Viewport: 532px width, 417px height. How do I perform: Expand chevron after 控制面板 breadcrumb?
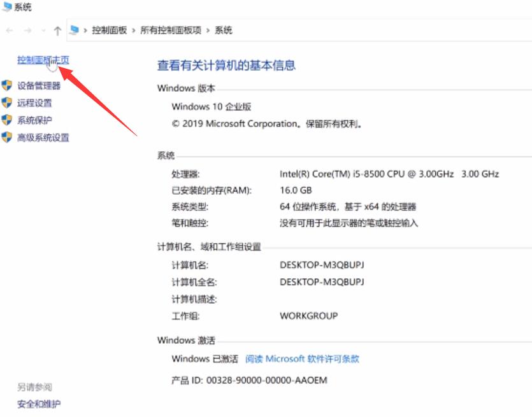(134, 31)
